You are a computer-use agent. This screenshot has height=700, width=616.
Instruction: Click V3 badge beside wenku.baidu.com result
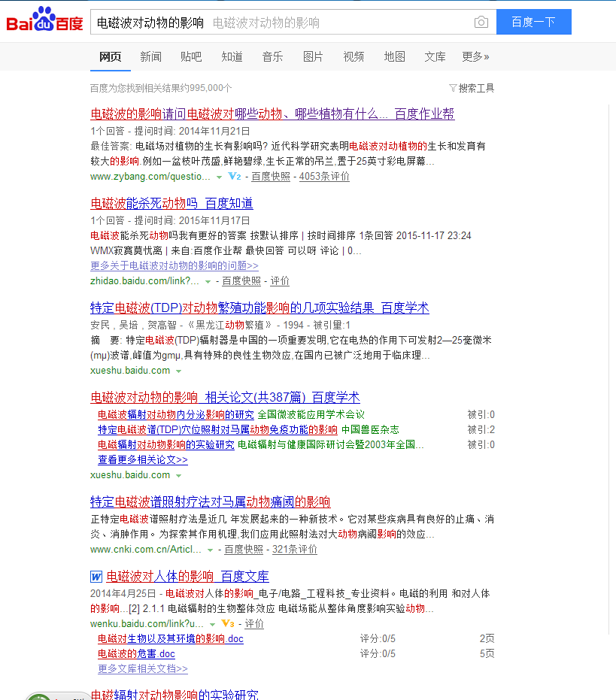[228, 623]
